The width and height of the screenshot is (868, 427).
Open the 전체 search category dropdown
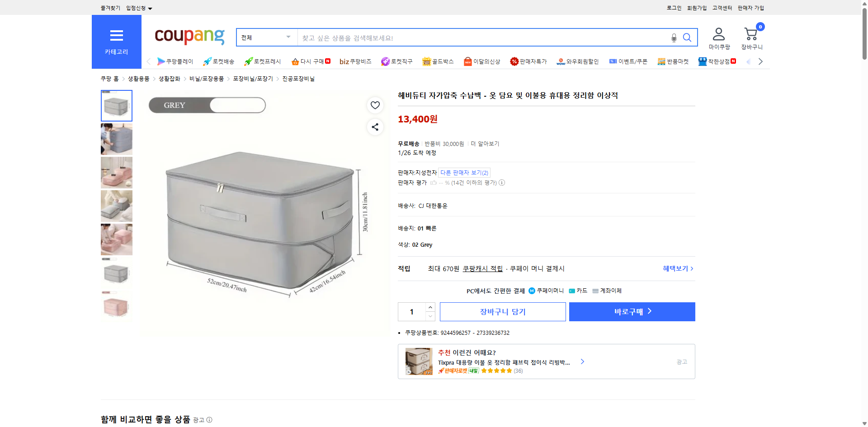[266, 38]
